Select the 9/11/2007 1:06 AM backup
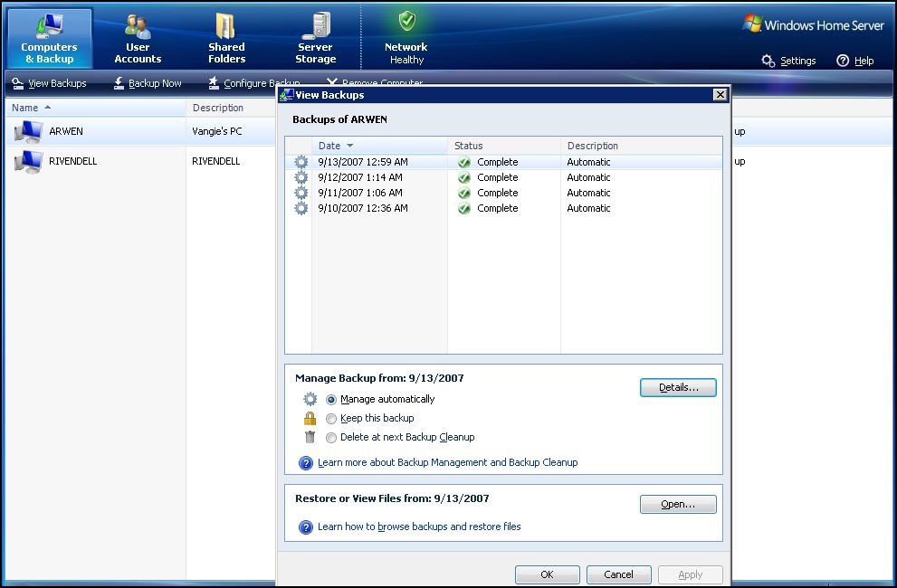The height and width of the screenshot is (588, 897). 362,193
